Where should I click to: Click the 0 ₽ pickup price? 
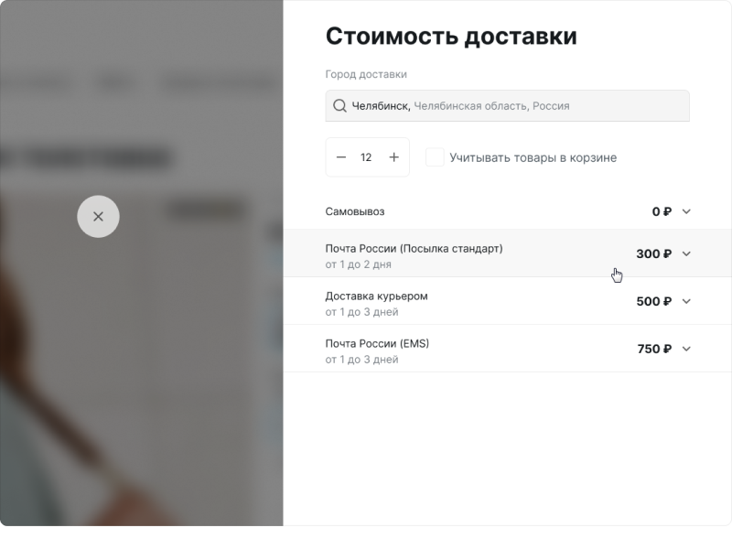pyautogui.click(x=662, y=211)
